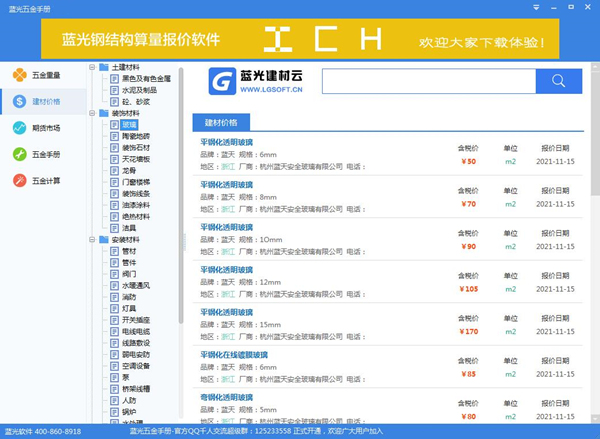Click the document icon beside 陶瓷地砖
This screenshot has width=600, height=439.
coord(114,135)
